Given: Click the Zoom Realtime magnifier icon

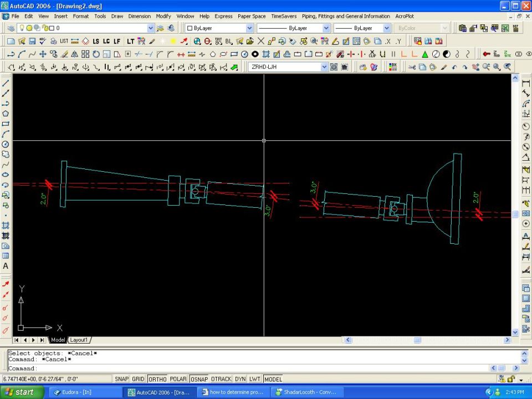Looking at the screenshot, I should point(486,67).
